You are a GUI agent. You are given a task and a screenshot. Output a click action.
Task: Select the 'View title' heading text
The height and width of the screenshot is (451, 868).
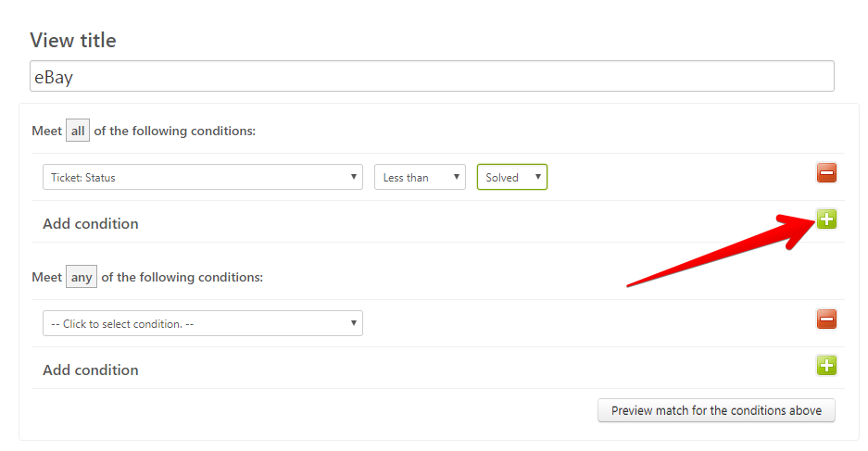click(x=73, y=41)
